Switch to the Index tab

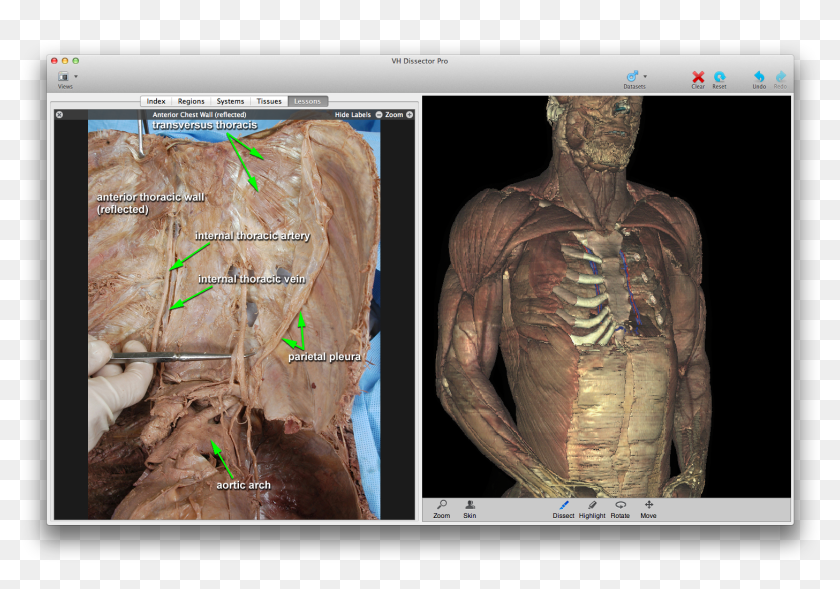[x=156, y=101]
